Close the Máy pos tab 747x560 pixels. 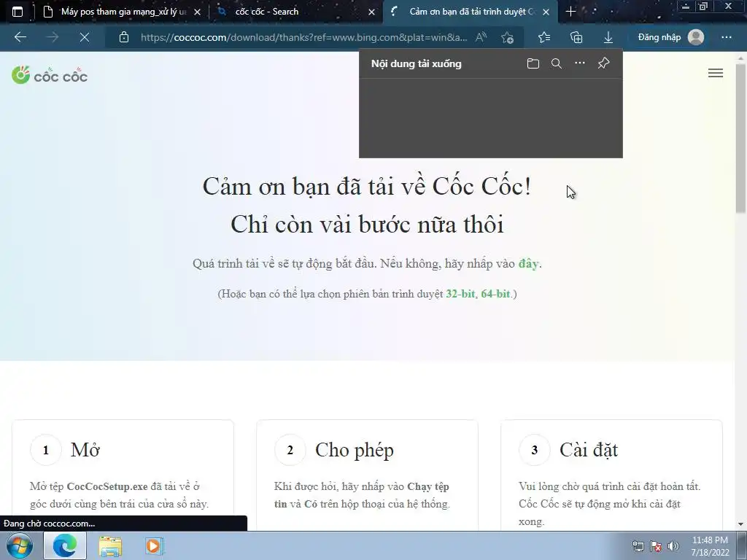(197, 12)
